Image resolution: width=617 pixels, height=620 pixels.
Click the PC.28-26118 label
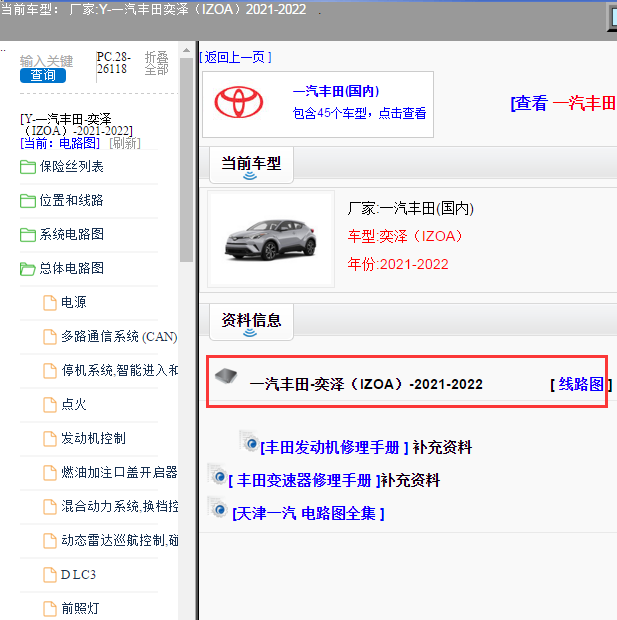pyautogui.click(x=114, y=63)
